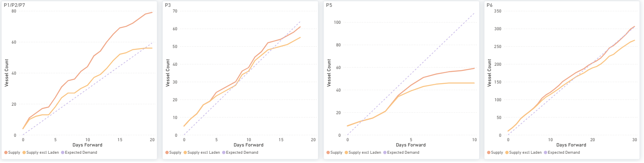This screenshot has width=644, height=163.
Task: Click the Supply legend marker in the P1/P2/P7 chart
Action: point(6,153)
